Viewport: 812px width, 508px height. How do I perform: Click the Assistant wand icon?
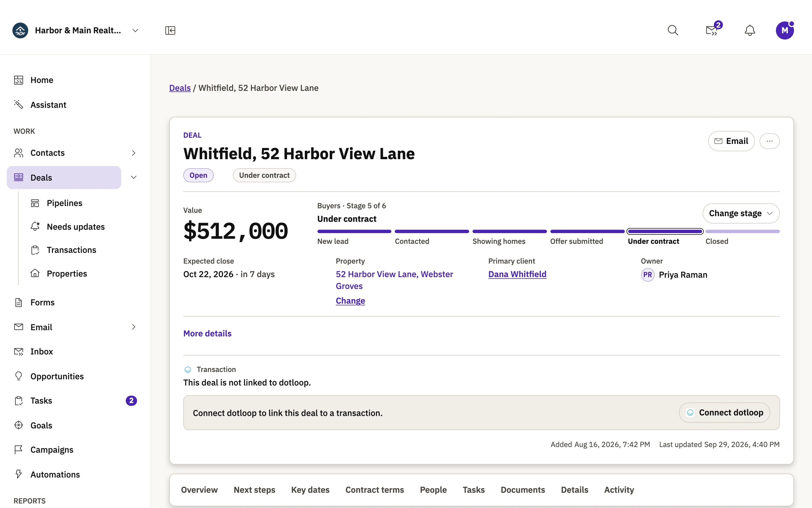[18, 104]
